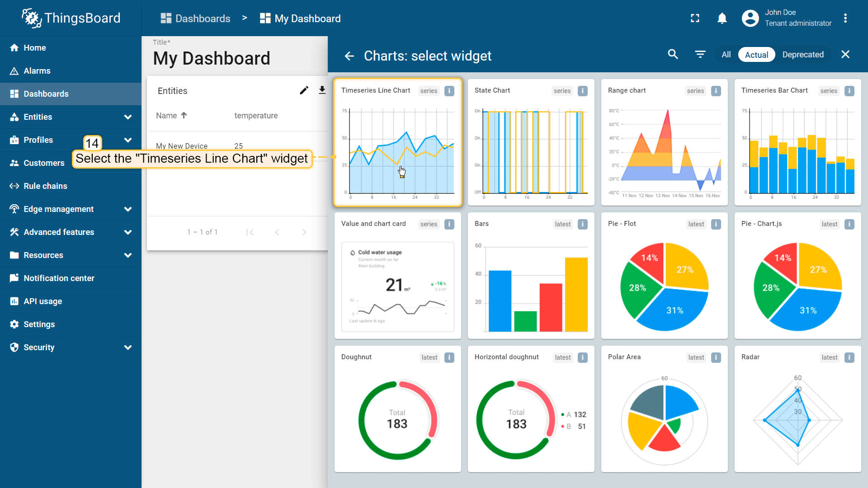
Task: Open Dashboards in the sidebar
Action: point(71,94)
